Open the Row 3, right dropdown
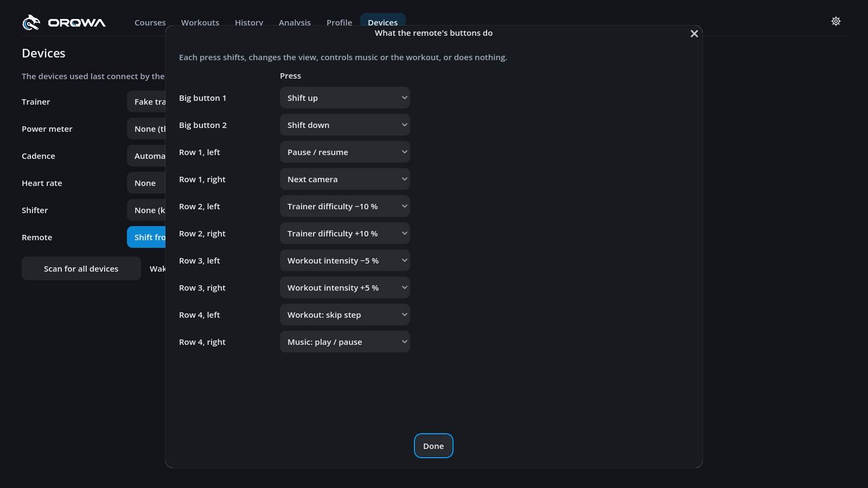 [345, 287]
